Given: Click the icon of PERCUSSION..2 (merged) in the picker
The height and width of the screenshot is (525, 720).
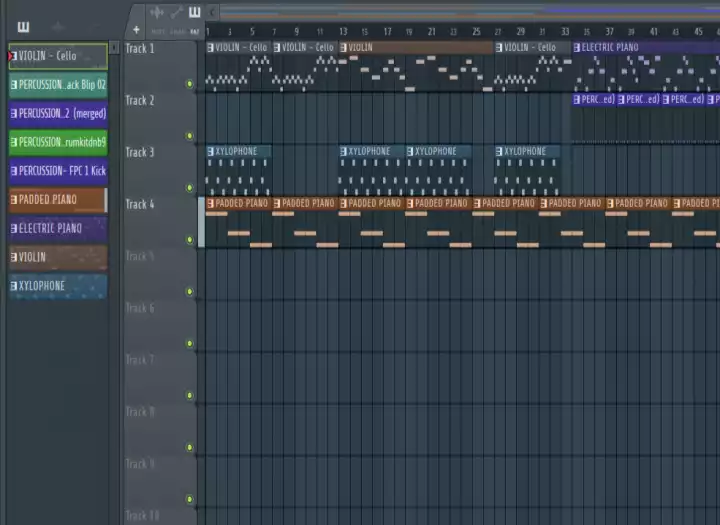Looking at the screenshot, I should pos(14,113).
